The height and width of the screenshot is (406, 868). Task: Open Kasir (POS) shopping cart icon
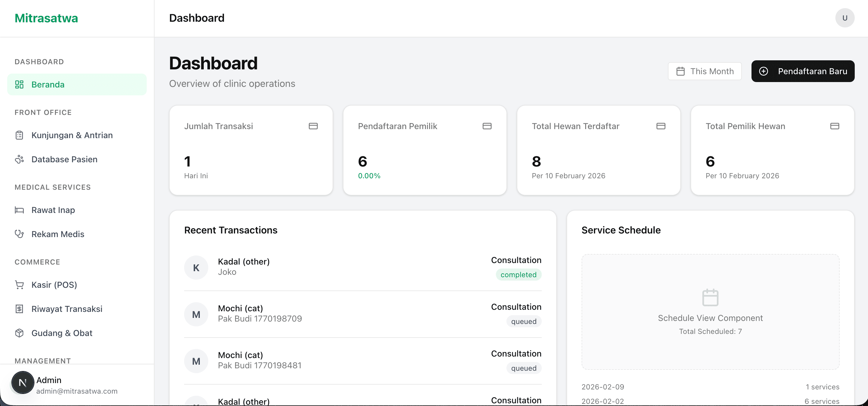pyautogui.click(x=19, y=285)
